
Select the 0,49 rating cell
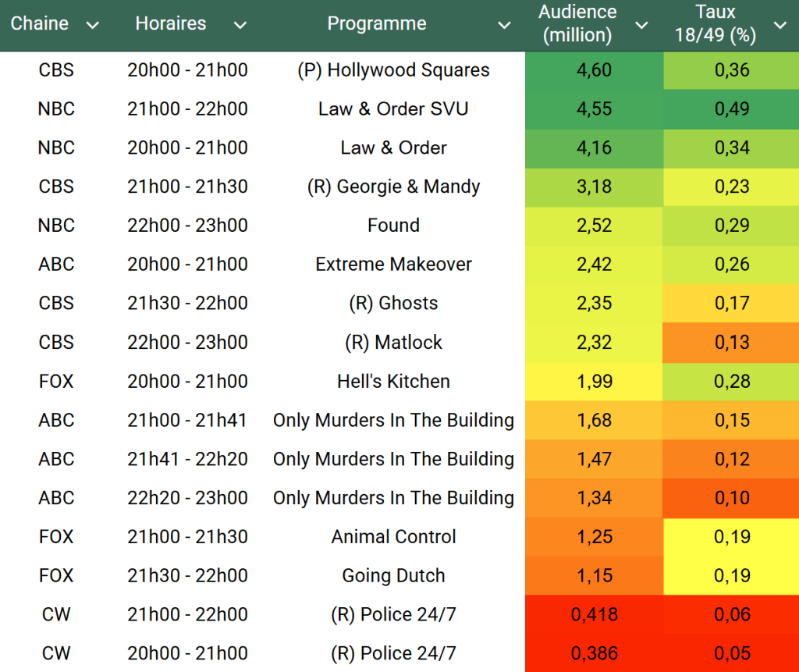[731, 109]
